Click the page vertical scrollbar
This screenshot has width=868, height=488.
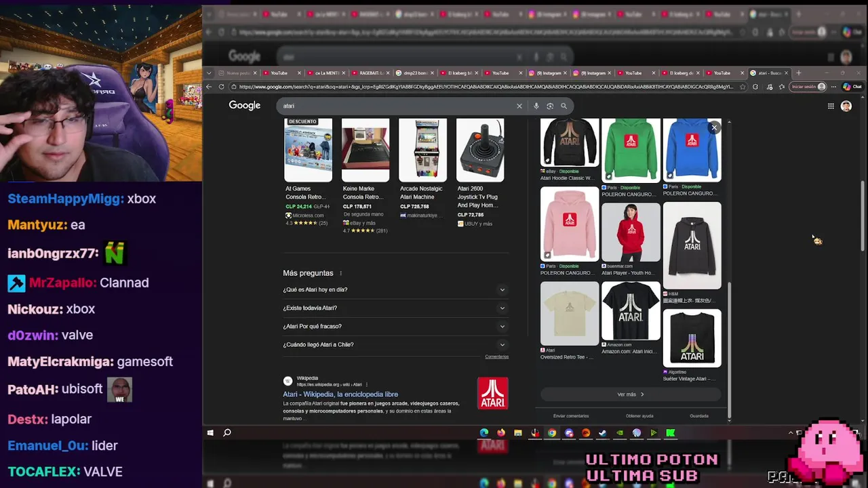click(x=863, y=217)
